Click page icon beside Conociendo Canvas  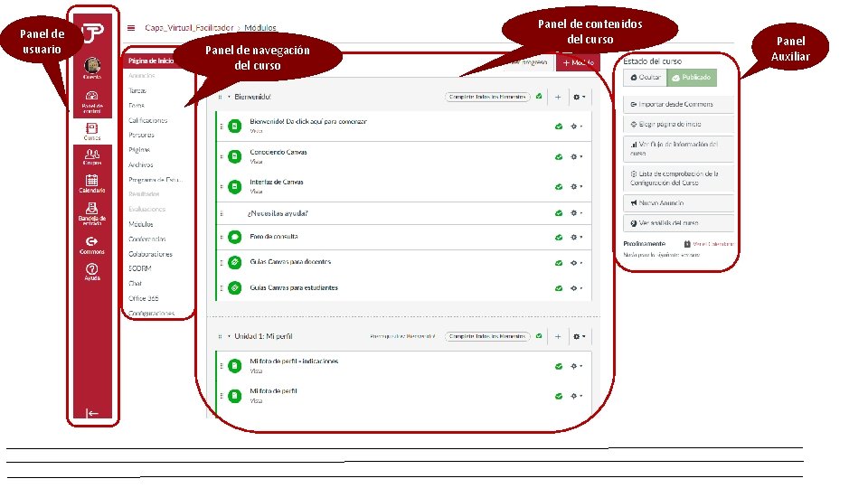235,156
